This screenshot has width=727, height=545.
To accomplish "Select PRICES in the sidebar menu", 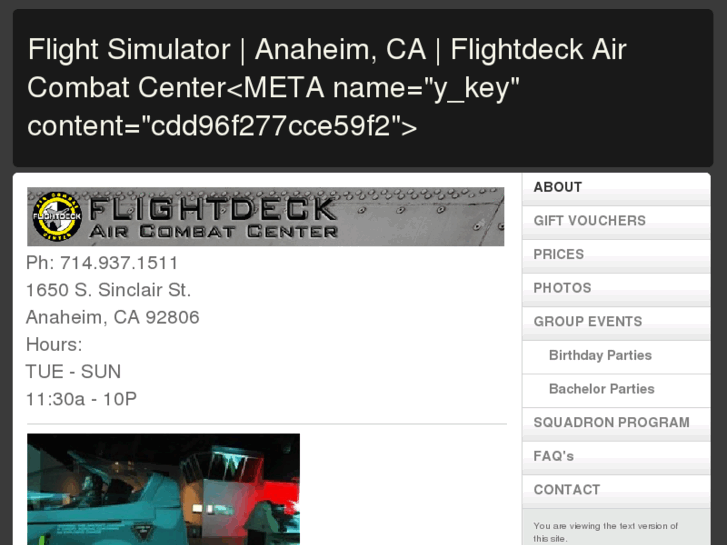I will tap(558, 254).
